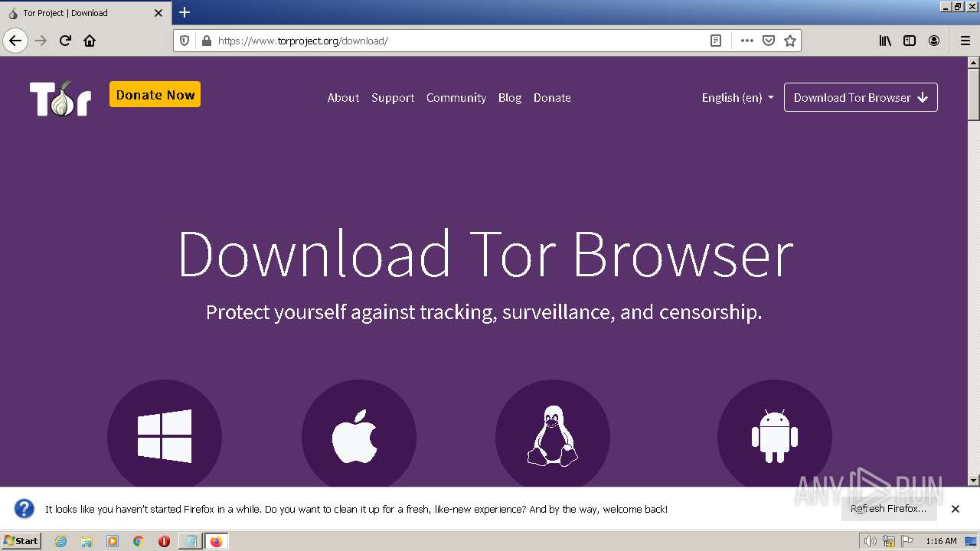Image resolution: width=980 pixels, height=551 pixels.
Task: Open the About menu link
Action: tap(343, 97)
